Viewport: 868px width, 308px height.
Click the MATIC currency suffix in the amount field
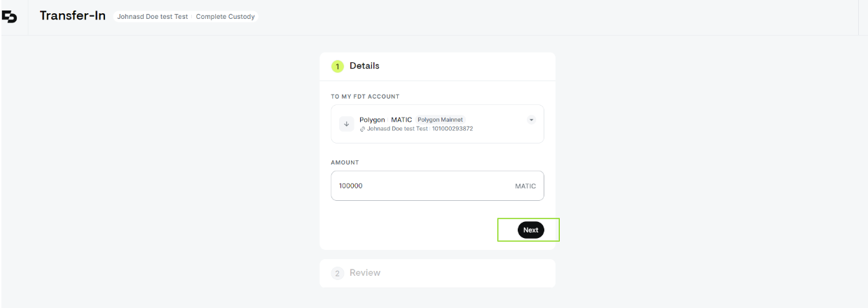pyautogui.click(x=525, y=186)
